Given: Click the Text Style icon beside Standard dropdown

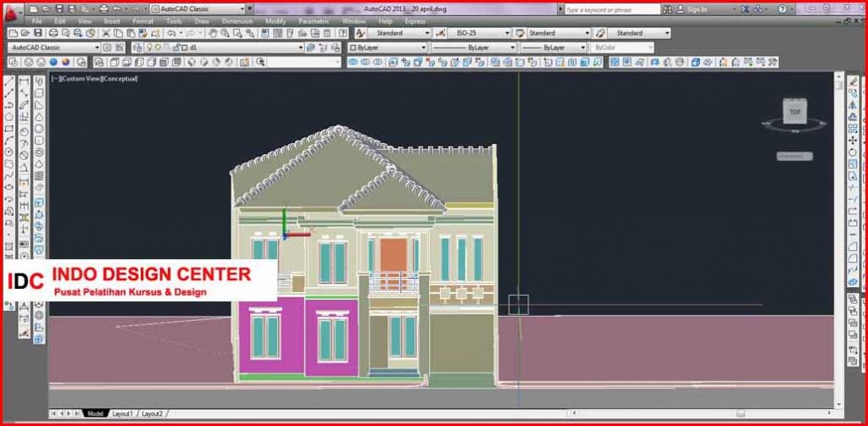Looking at the screenshot, I should tap(360, 33).
